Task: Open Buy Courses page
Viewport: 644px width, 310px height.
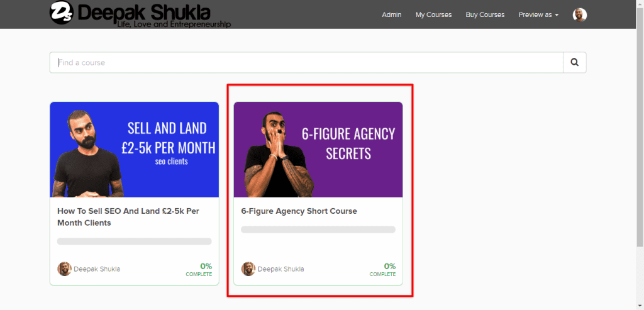Action: point(485,15)
